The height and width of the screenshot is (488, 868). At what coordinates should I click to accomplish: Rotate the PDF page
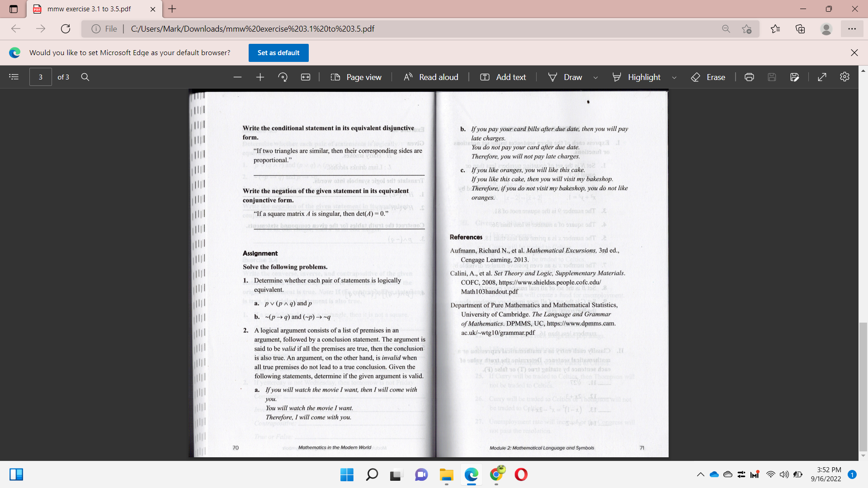(x=283, y=77)
